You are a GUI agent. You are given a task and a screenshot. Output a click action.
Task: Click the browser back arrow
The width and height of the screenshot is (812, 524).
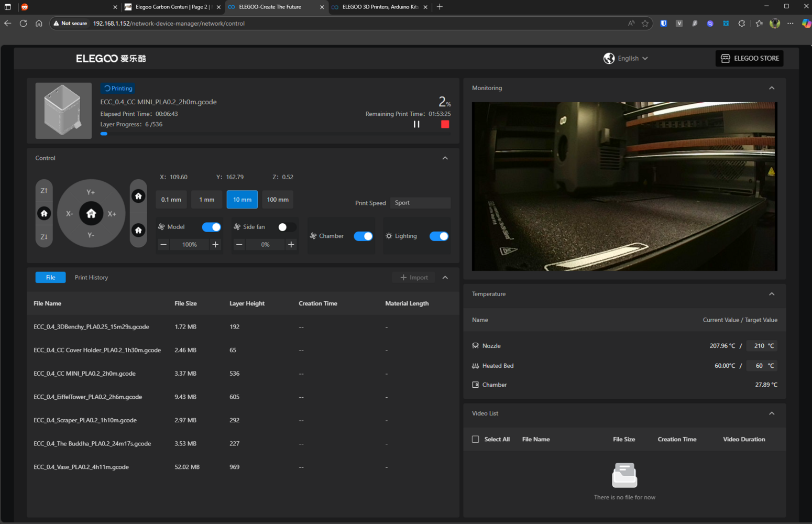(x=7, y=23)
